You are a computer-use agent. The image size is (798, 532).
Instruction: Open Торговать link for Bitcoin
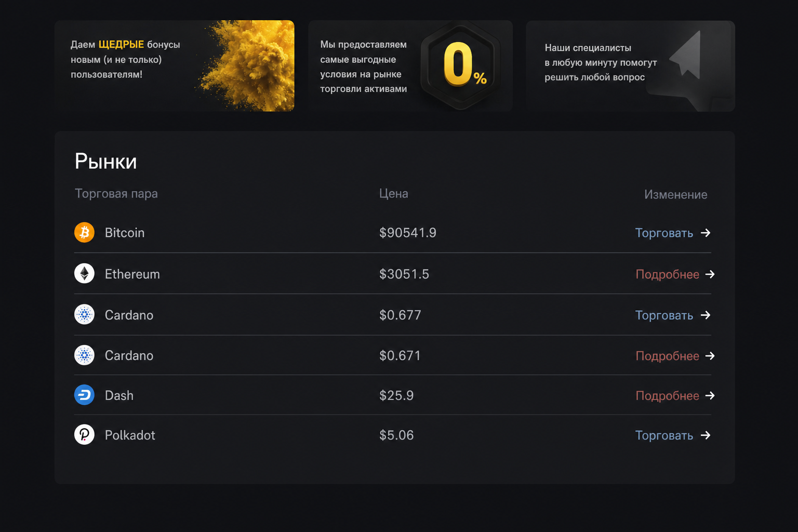[664, 233]
